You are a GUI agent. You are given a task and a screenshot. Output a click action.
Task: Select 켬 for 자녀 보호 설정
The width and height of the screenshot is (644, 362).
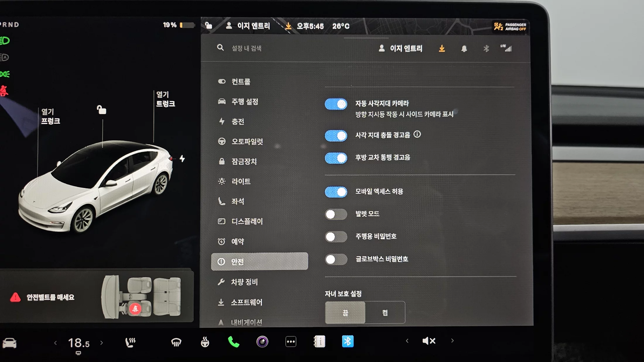385,313
